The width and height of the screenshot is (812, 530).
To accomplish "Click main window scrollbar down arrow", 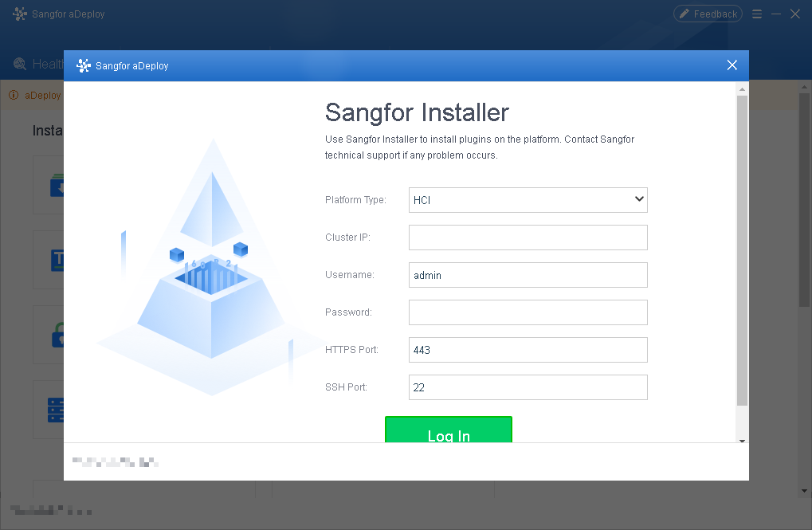I will pos(804,491).
